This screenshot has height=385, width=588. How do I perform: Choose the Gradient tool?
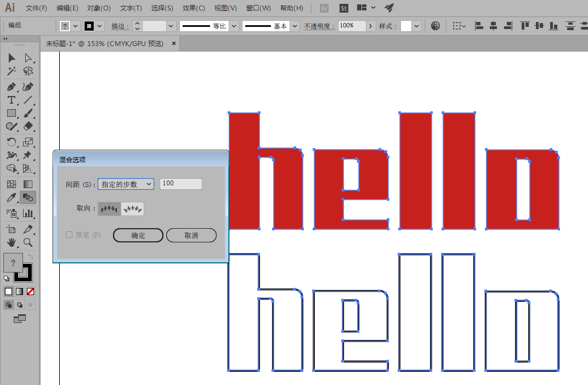(x=28, y=184)
